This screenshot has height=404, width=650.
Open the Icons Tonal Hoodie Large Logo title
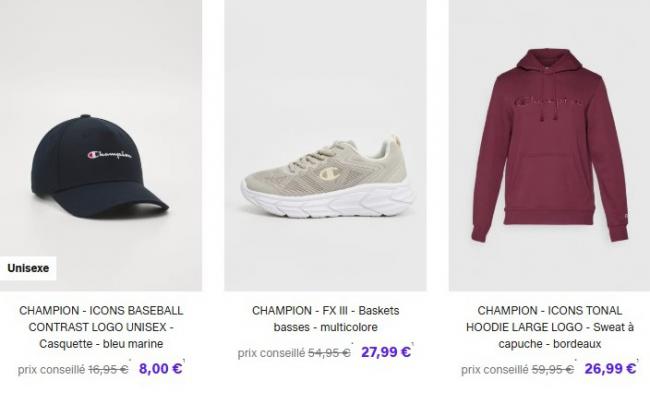click(549, 327)
